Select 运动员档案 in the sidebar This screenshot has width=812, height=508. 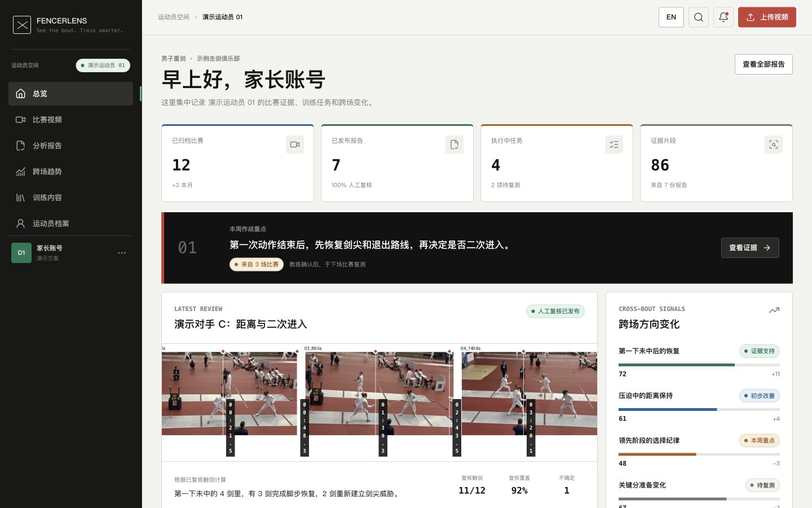(x=70, y=224)
